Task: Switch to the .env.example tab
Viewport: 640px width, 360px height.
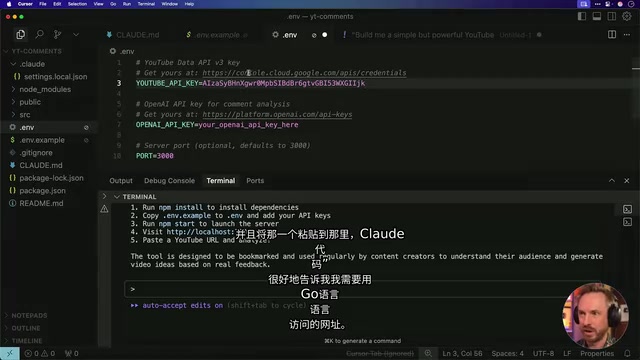Action: 217,35
